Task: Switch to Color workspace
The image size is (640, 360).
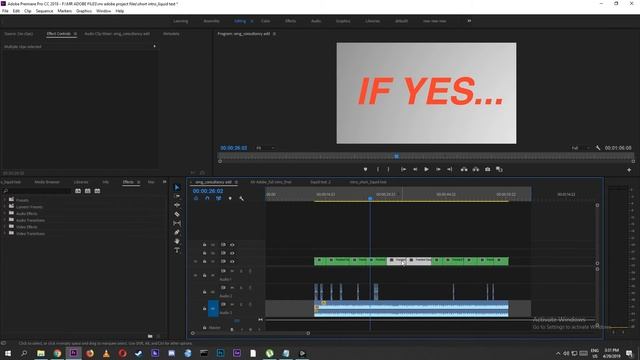Action: pos(265,21)
